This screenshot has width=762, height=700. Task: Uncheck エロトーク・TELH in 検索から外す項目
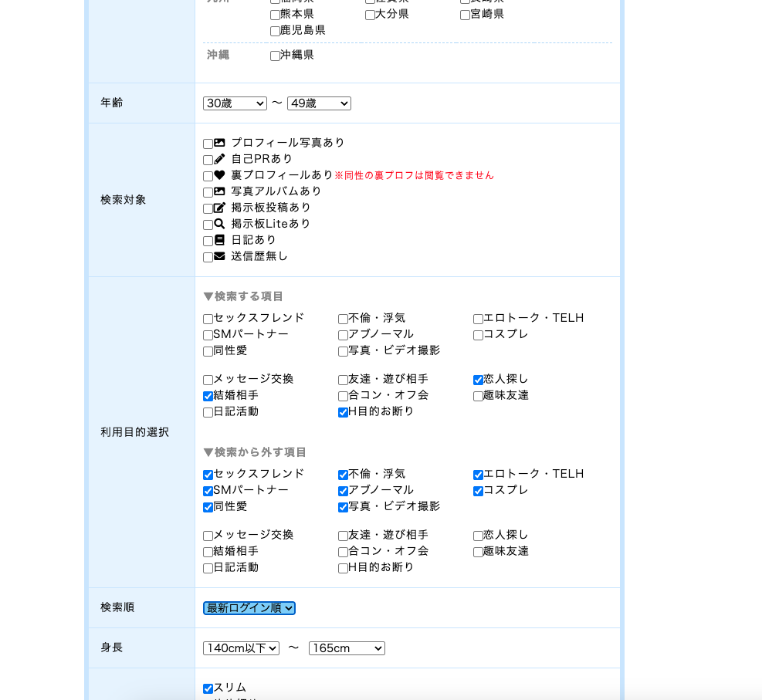(x=478, y=475)
